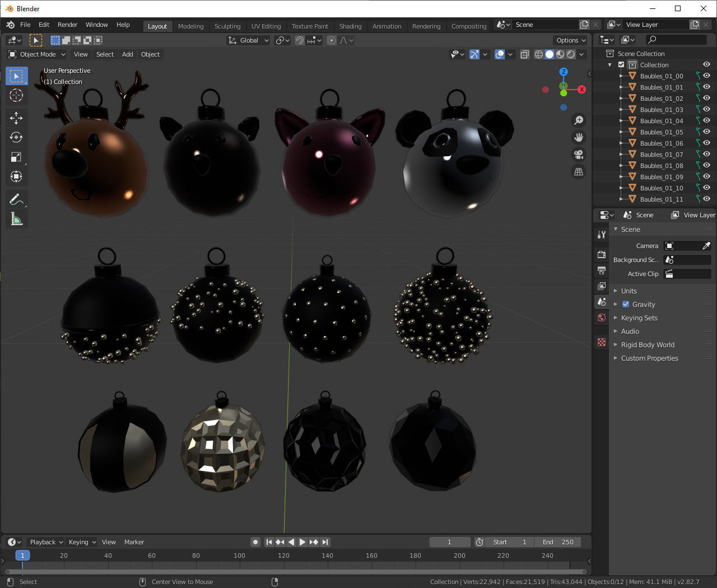Viewport: 717px width, 588px height.
Task: Jump to the start frame
Action: click(269, 542)
